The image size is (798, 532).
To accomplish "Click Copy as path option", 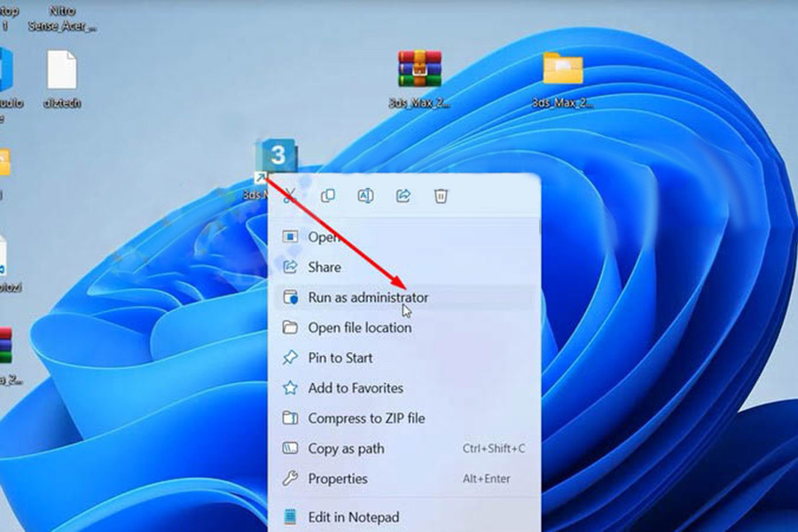I will 346,449.
